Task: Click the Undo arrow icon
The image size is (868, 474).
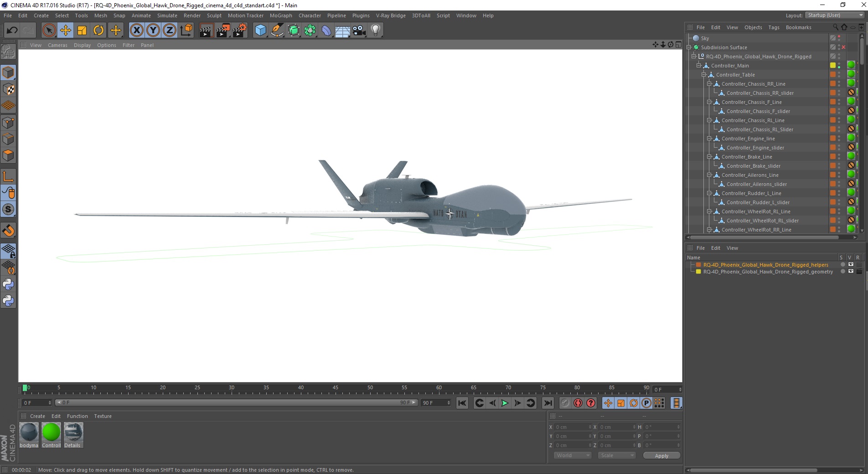Action: coord(12,31)
